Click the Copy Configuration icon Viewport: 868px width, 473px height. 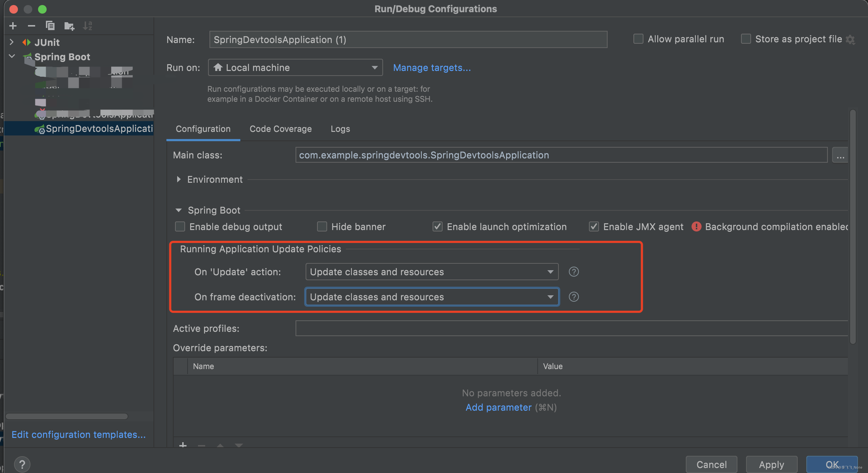pos(50,26)
